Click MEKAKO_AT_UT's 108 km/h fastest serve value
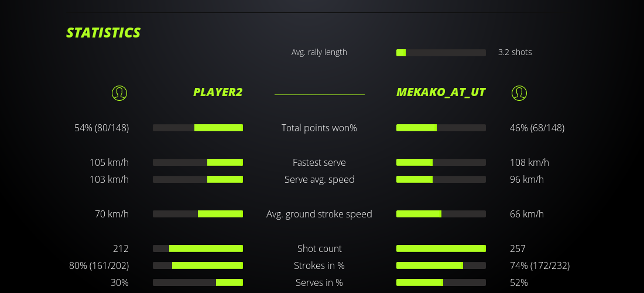The width and height of the screenshot is (644, 293). coord(529,162)
